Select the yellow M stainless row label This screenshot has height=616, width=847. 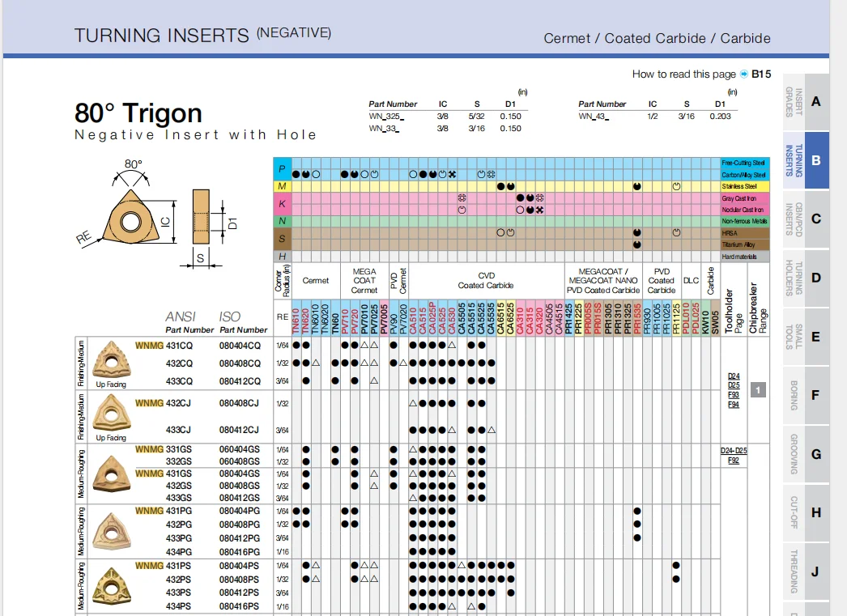tap(282, 186)
